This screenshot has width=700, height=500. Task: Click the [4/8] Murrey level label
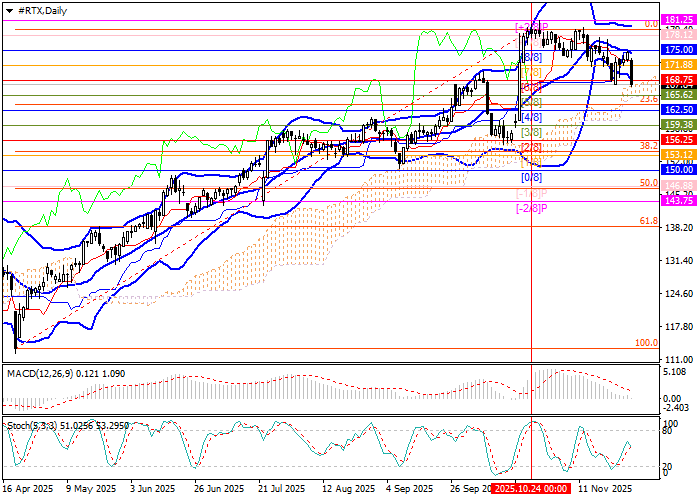coord(532,117)
